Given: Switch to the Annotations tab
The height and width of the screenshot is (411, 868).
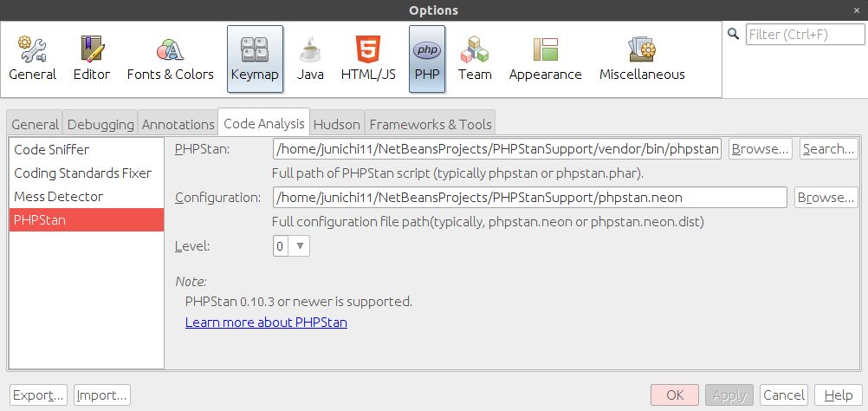Looking at the screenshot, I should point(178,124).
